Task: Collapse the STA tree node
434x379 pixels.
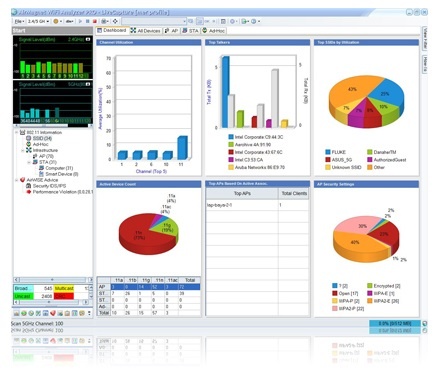Action: click(x=29, y=162)
